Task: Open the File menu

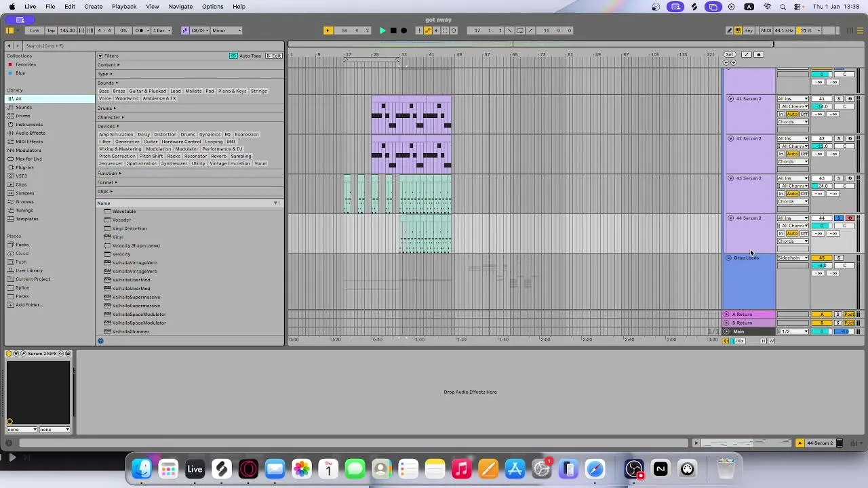Action: point(50,6)
